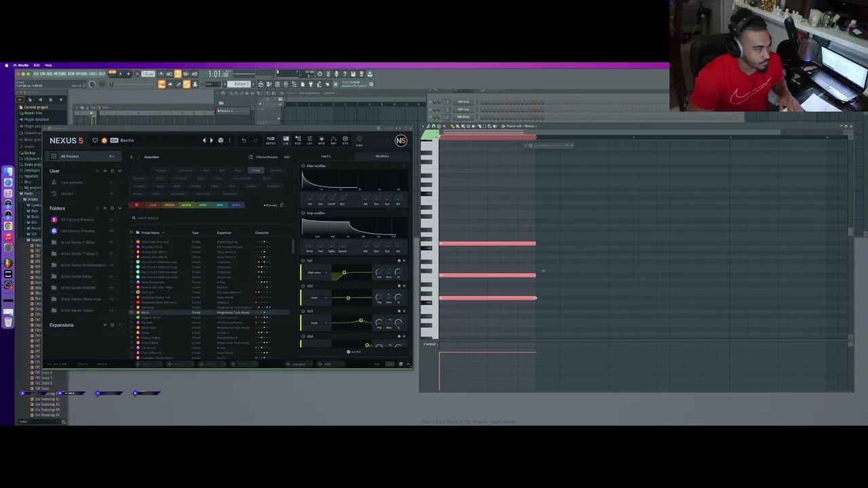Open EQ1 High-pass filter type dropdown
The height and width of the screenshot is (488, 868).
(x=317, y=272)
